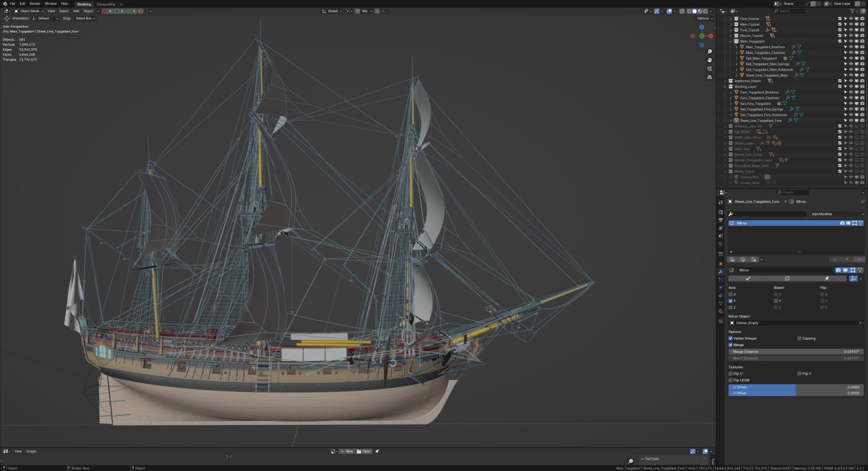The height and width of the screenshot is (471, 868).
Task: Open the Object Data properties tab icon
Action: tap(720, 303)
